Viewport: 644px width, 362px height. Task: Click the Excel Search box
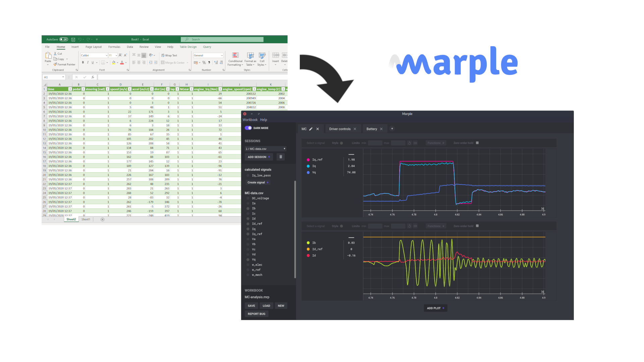coord(222,40)
